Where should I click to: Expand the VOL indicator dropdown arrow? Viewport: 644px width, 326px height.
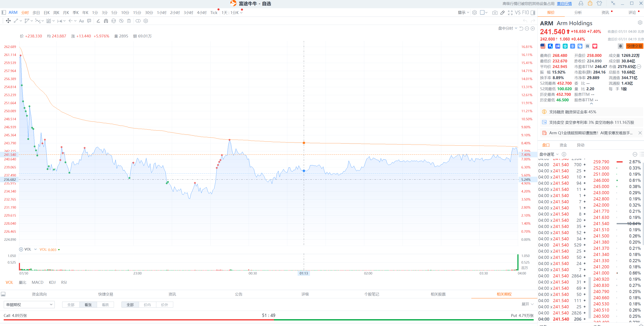point(35,249)
